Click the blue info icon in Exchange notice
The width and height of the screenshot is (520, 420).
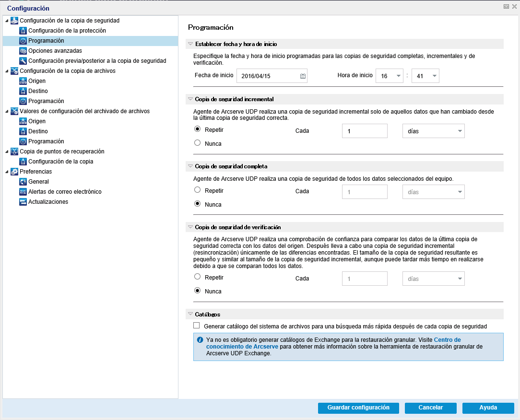tap(200, 340)
